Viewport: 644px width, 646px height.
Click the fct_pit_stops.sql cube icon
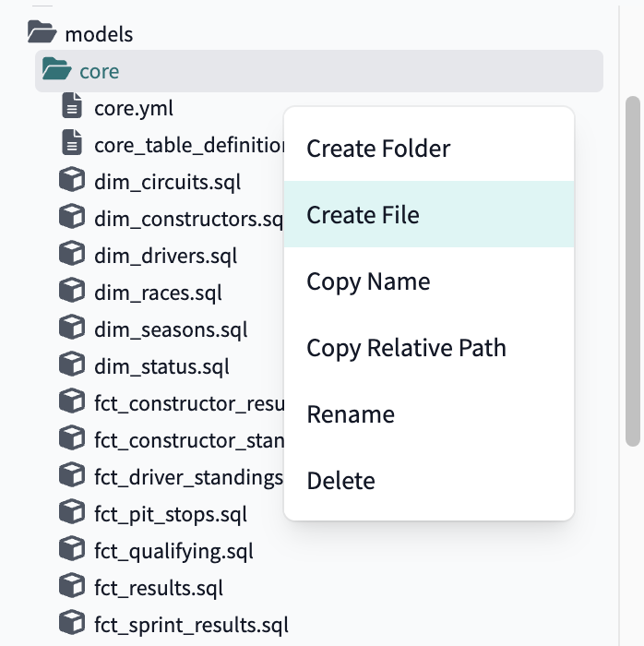click(x=72, y=511)
